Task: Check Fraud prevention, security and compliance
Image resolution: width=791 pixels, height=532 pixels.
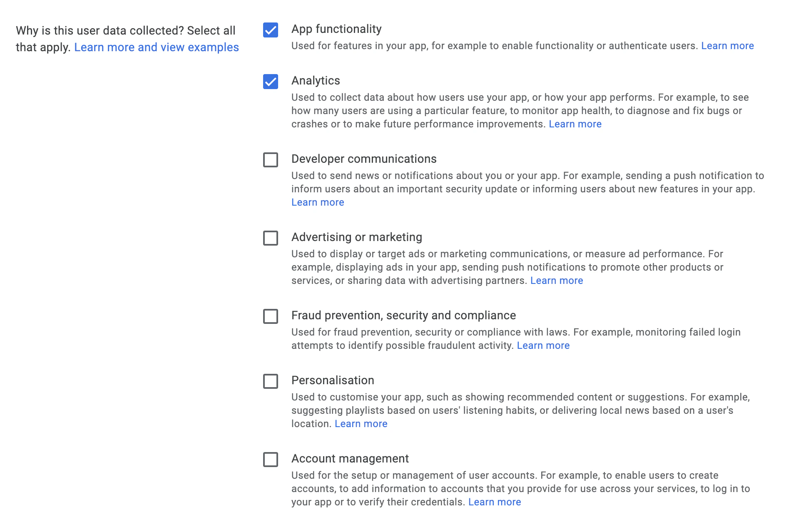Action: [x=271, y=316]
